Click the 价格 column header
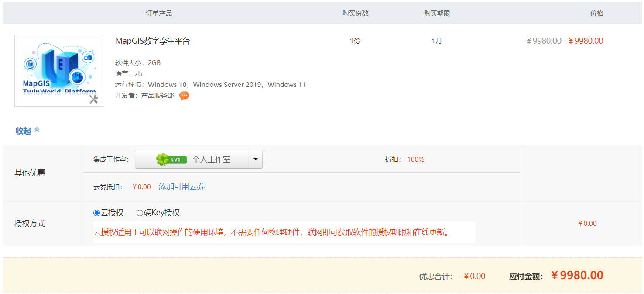Image resolution: width=644 pixels, height=294 pixels. pos(597,14)
